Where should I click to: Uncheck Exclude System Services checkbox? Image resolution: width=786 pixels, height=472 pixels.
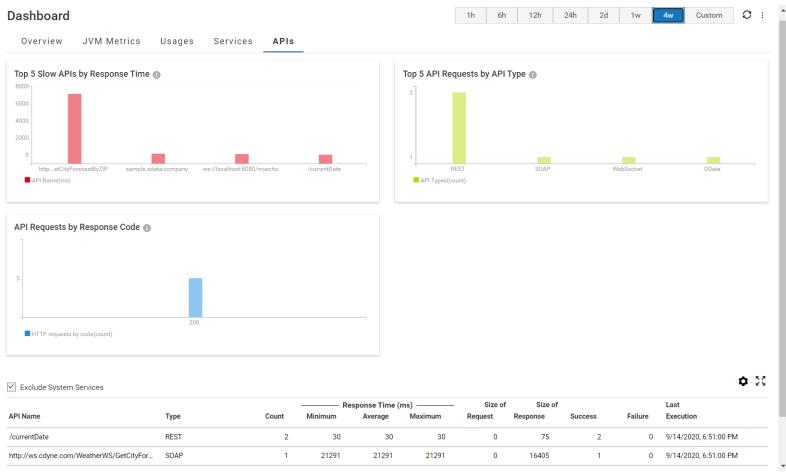click(x=12, y=387)
